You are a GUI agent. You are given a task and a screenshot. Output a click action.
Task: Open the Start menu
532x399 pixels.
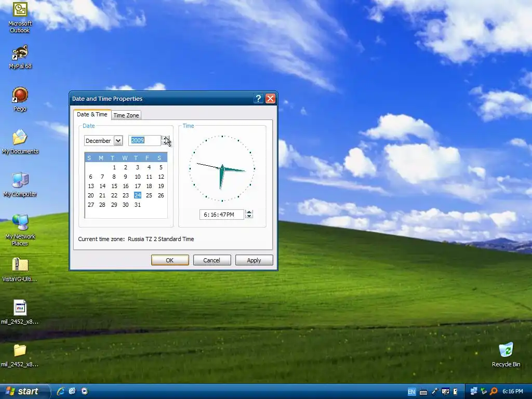click(24, 391)
